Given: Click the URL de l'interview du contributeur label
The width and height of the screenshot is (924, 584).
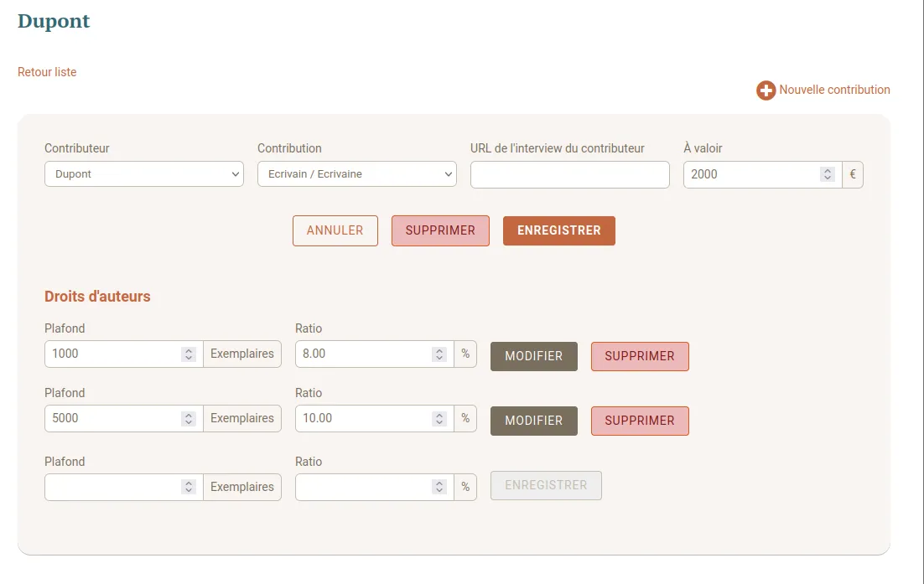Looking at the screenshot, I should click(558, 148).
